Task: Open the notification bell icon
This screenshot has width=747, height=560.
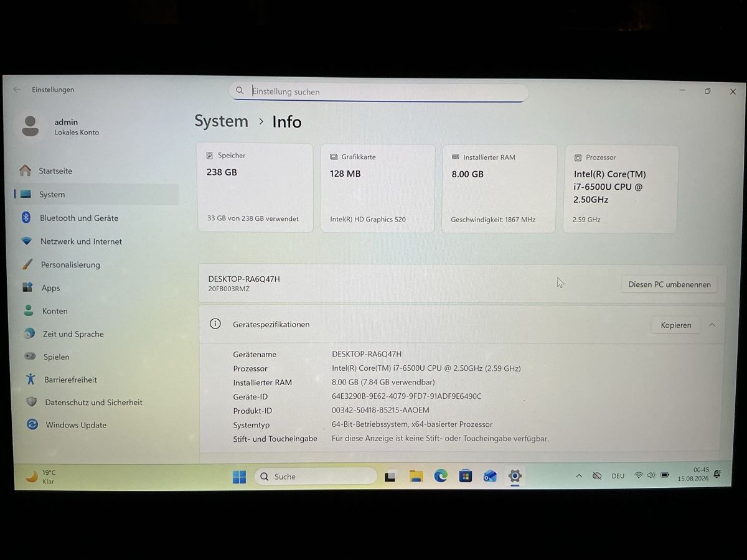Action: pos(717,474)
